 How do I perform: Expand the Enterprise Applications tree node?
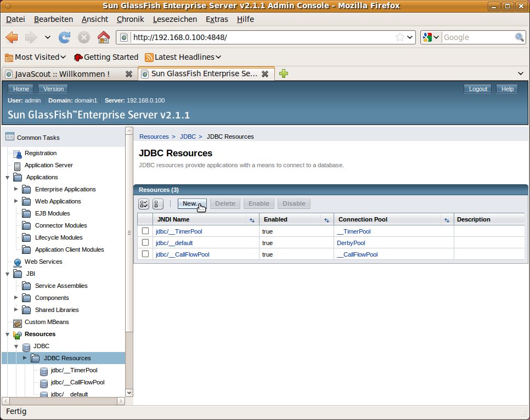[x=16, y=189]
